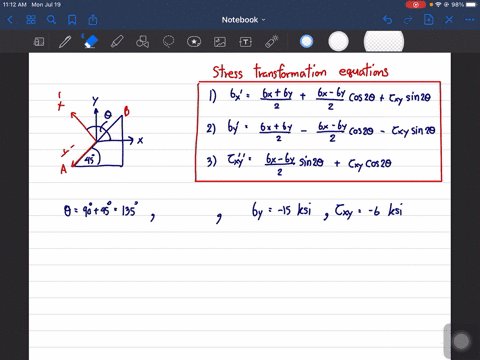Pick the large eraser size circle
The height and width of the screenshot is (360, 480).
[384, 42]
